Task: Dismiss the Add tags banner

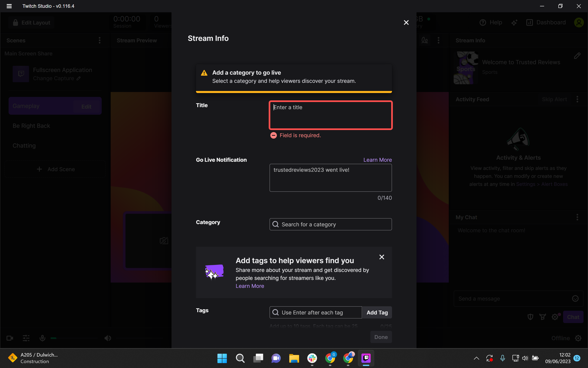Action: [x=382, y=257]
